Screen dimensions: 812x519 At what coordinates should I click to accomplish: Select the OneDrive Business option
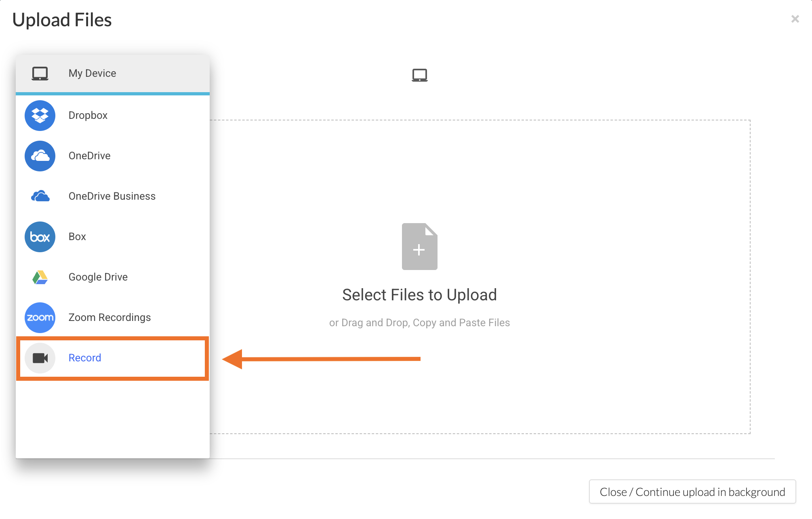[112, 196]
